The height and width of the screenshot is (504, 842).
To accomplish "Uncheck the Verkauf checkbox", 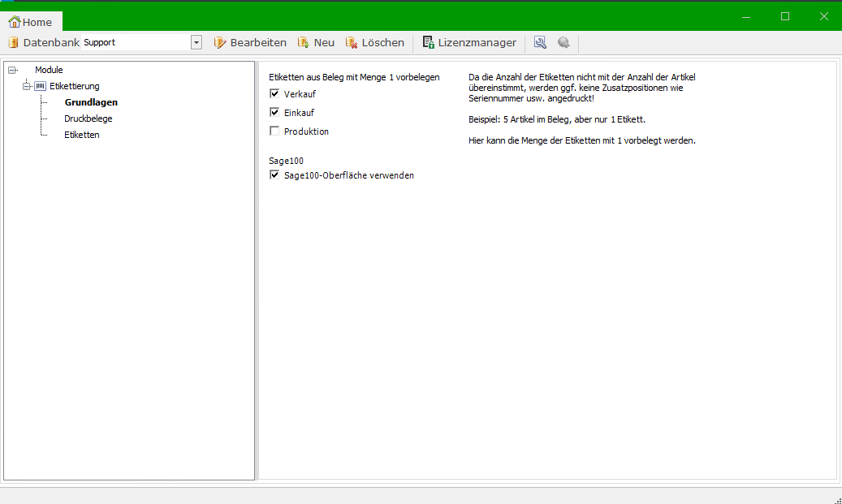I will pyautogui.click(x=274, y=94).
